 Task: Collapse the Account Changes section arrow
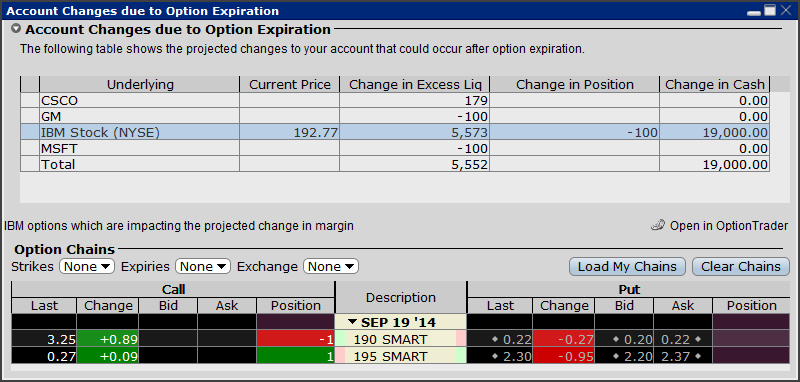16,29
